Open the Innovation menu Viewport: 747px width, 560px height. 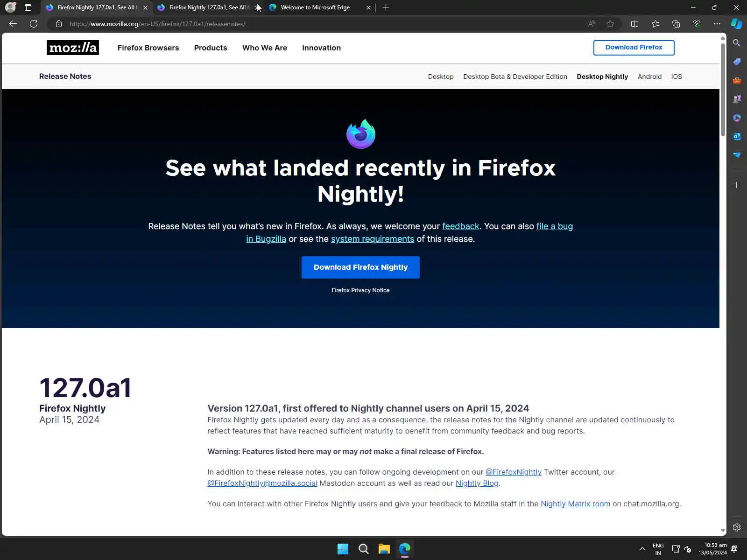[x=321, y=48]
